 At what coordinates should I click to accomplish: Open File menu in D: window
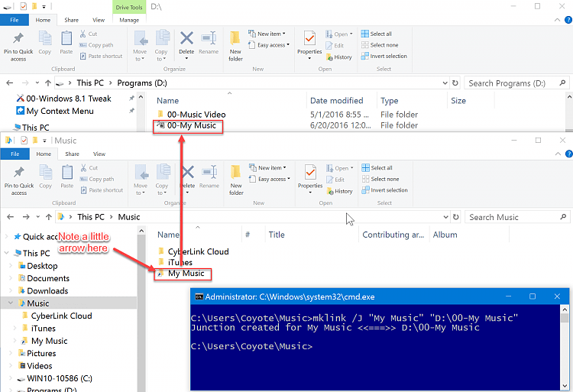click(15, 20)
